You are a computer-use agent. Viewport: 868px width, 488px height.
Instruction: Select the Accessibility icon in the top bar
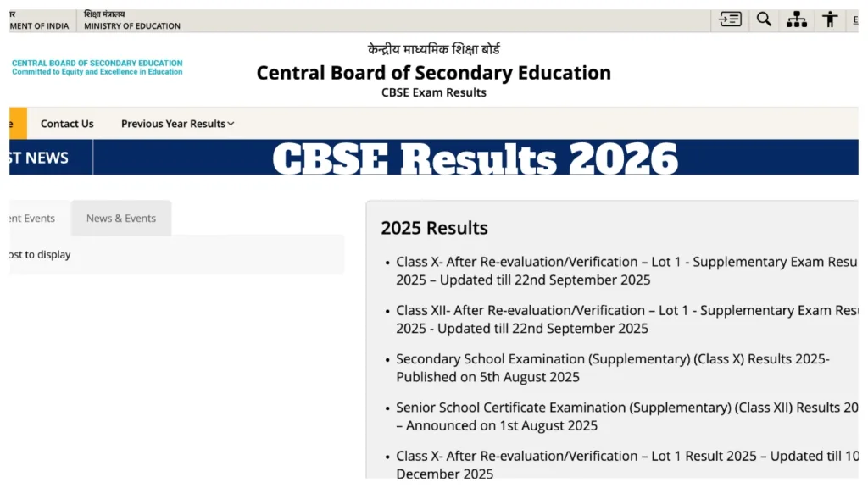[x=829, y=19]
